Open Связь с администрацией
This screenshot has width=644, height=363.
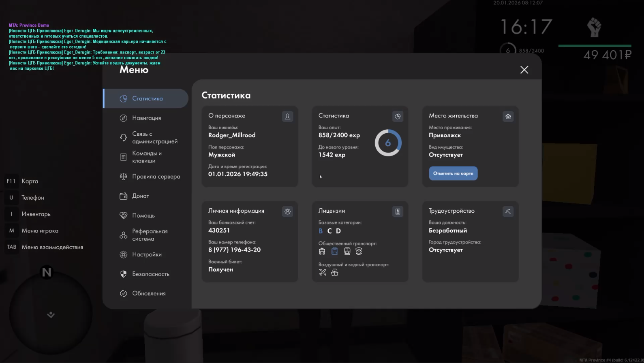click(x=154, y=138)
